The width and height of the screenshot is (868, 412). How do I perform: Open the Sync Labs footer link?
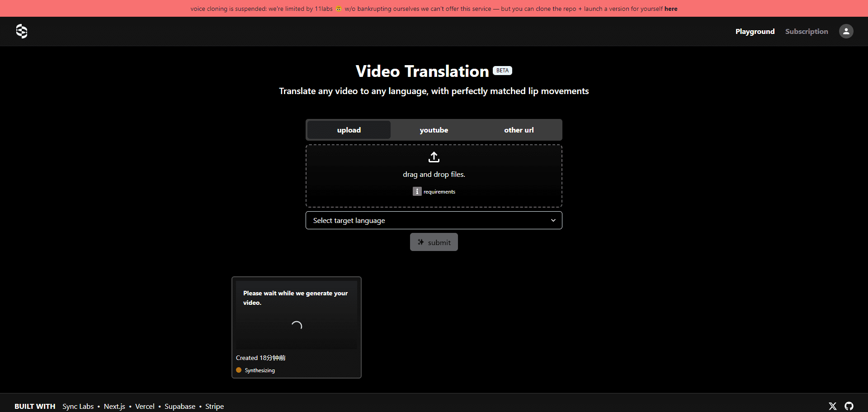78,406
